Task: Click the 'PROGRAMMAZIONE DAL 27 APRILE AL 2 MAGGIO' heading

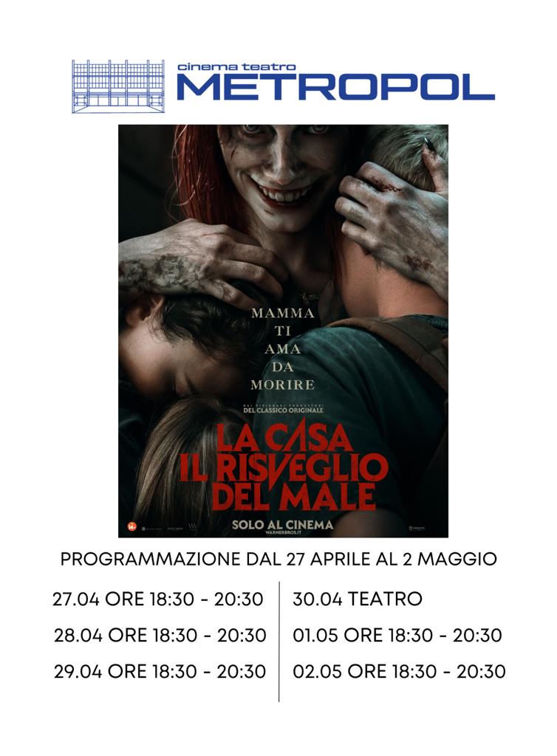Action: tap(278, 560)
